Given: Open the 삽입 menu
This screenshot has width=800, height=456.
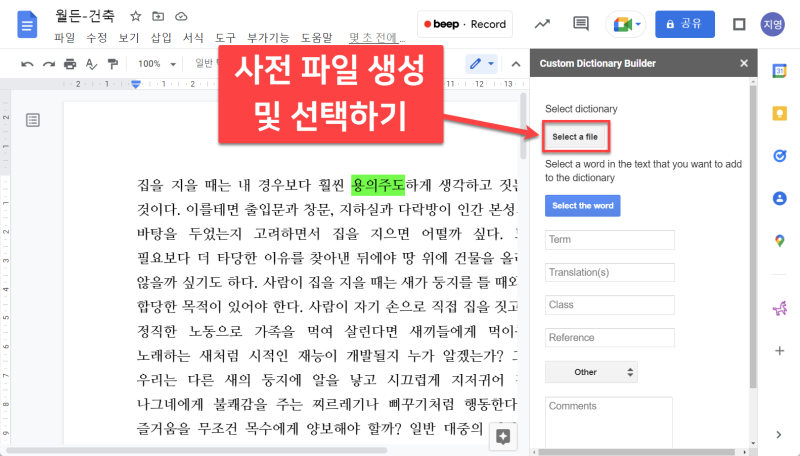Looking at the screenshot, I should coord(161,38).
